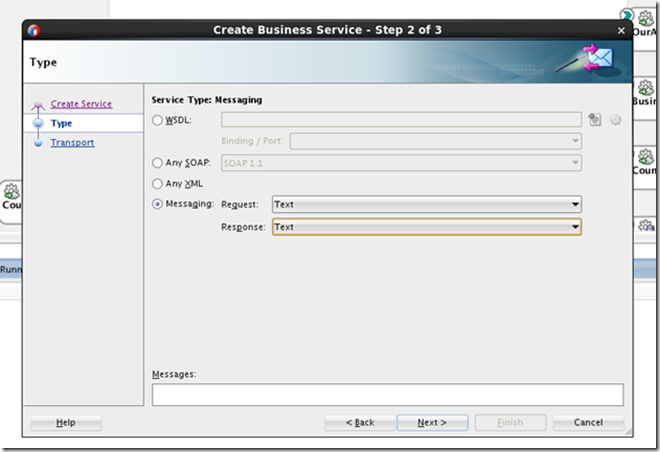Click the WSDL browse icon
This screenshot has height=452, width=660.
point(595,120)
